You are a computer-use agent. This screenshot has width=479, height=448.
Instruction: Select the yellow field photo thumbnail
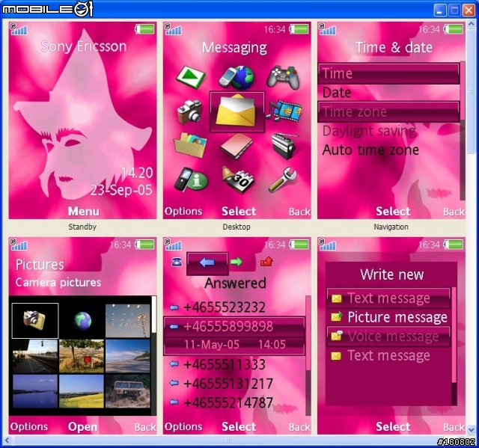[82, 392]
